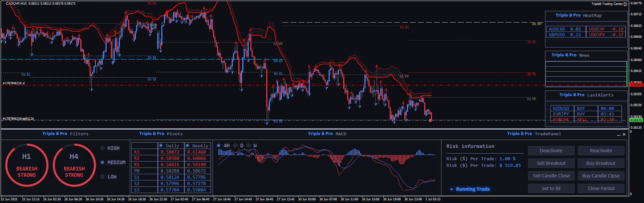
Task: Toggle the Weekly pivots radio button
Action: click(x=188, y=146)
